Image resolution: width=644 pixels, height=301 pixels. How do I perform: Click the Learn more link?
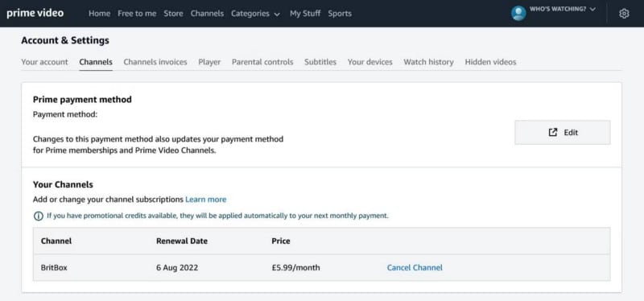tap(206, 200)
